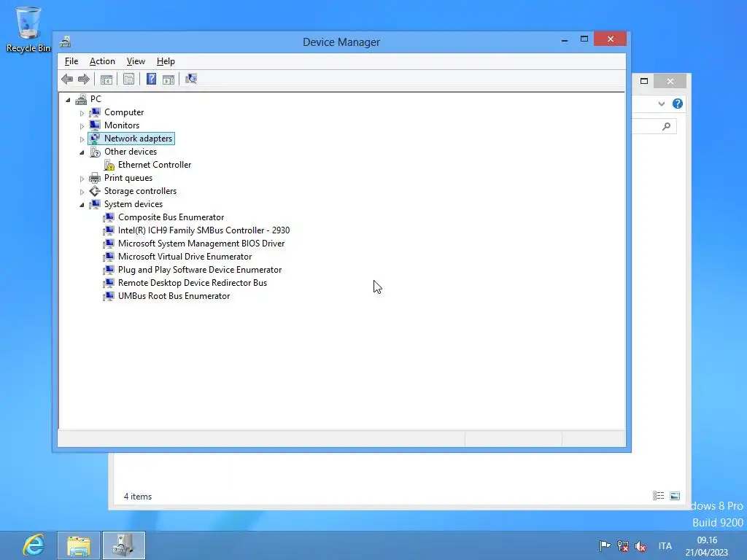Screen dimensions: 747x560
Task: Click the Properties toolbar icon
Action: pos(128,79)
